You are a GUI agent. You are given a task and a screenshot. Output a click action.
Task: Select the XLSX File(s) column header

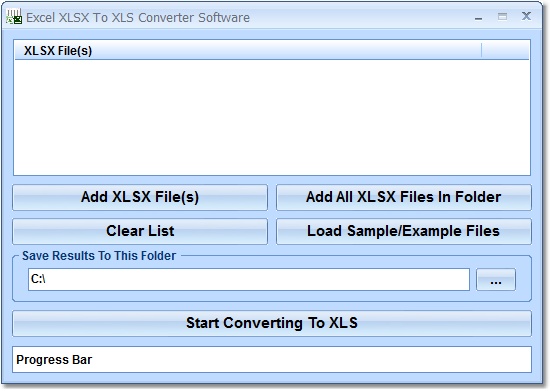pyautogui.click(x=248, y=50)
